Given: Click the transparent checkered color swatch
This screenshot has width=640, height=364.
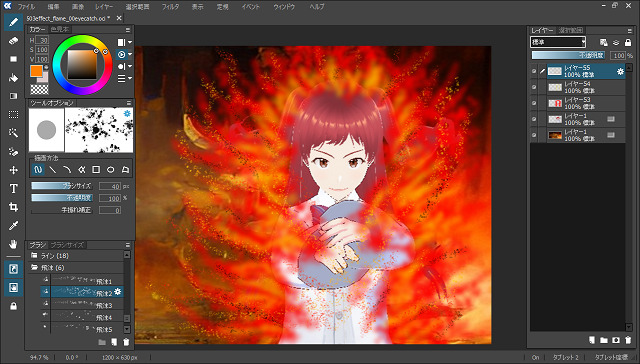Looking at the screenshot, I should coord(39,89).
